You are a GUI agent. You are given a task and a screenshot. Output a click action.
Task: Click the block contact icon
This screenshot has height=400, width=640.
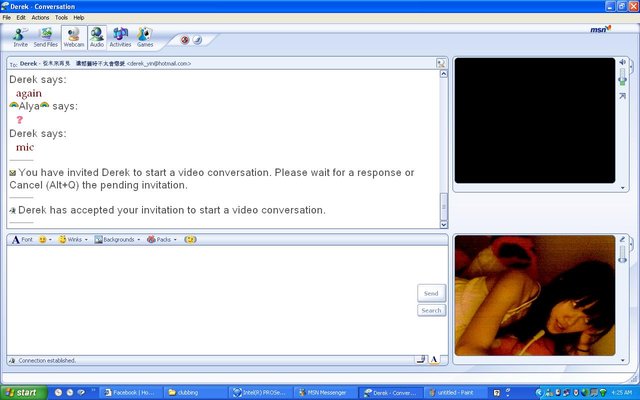(184, 40)
